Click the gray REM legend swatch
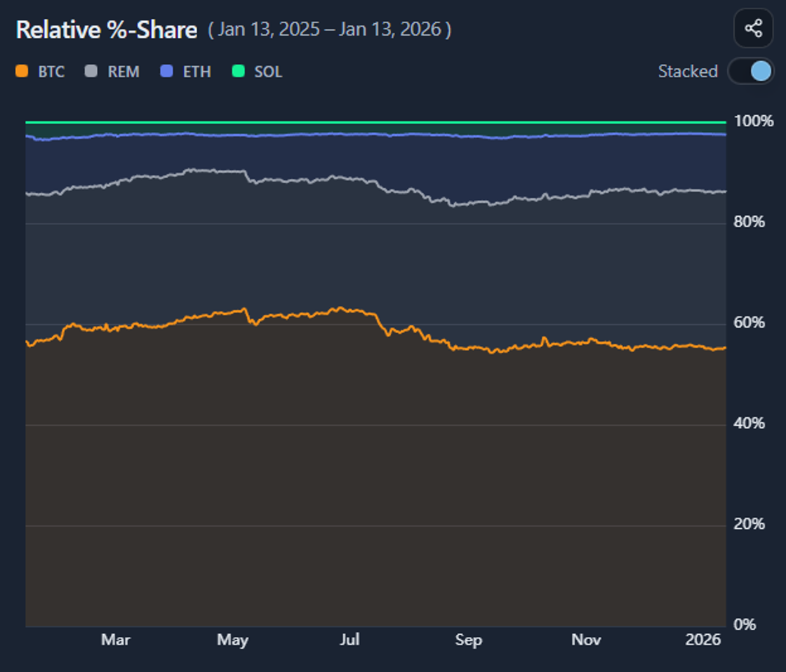Screen dimensions: 786x672 (91, 71)
